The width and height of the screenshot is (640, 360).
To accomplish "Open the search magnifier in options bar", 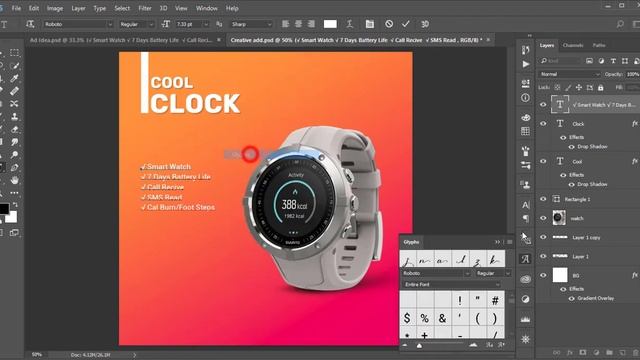I will [x=620, y=24].
